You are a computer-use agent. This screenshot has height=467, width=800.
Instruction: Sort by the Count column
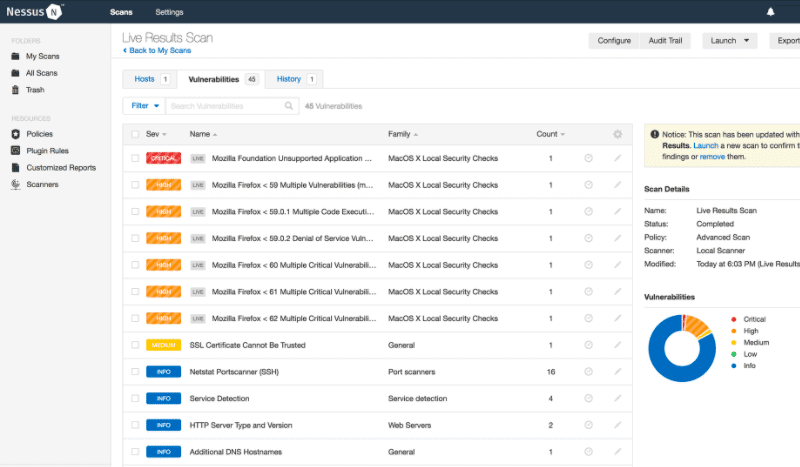click(x=550, y=134)
